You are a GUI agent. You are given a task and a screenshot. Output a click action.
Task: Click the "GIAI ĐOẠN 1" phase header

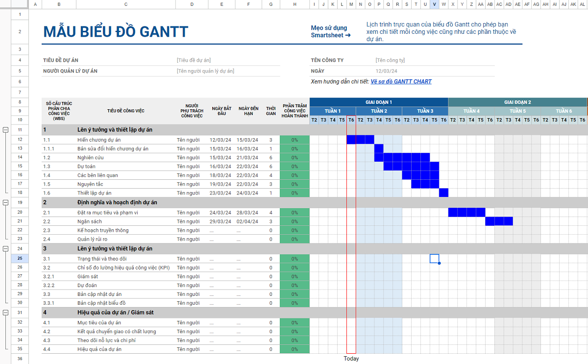point(379,102)
